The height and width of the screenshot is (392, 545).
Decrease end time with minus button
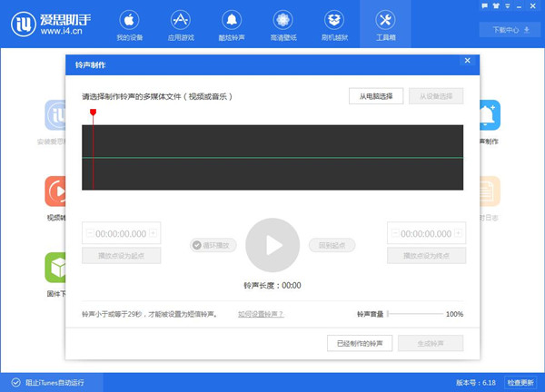point(395,233)
